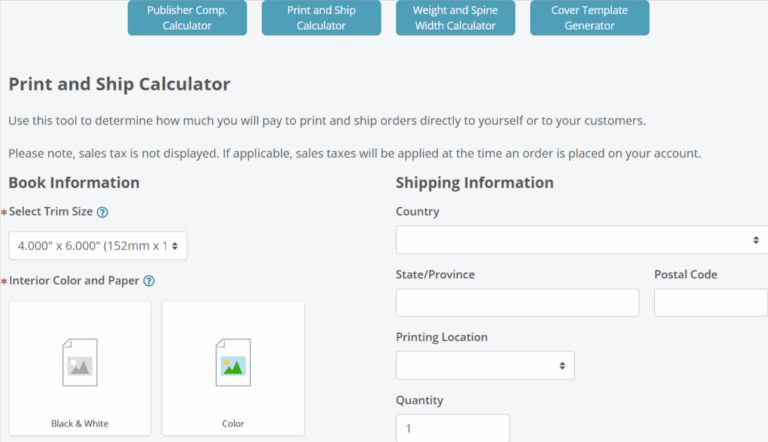
Task: Focus the Postal Code input field
Action: (710, 303)
